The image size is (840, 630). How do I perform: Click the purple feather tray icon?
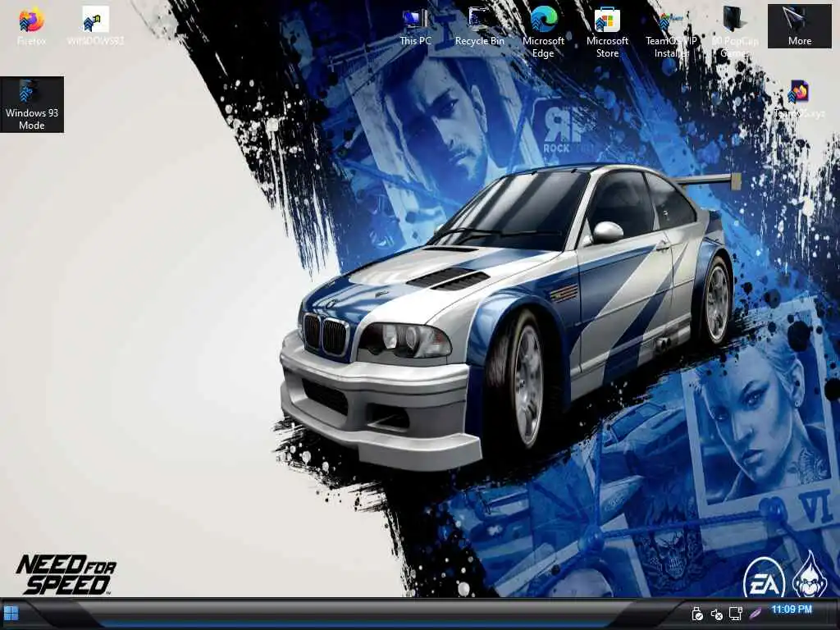[756, 614]
